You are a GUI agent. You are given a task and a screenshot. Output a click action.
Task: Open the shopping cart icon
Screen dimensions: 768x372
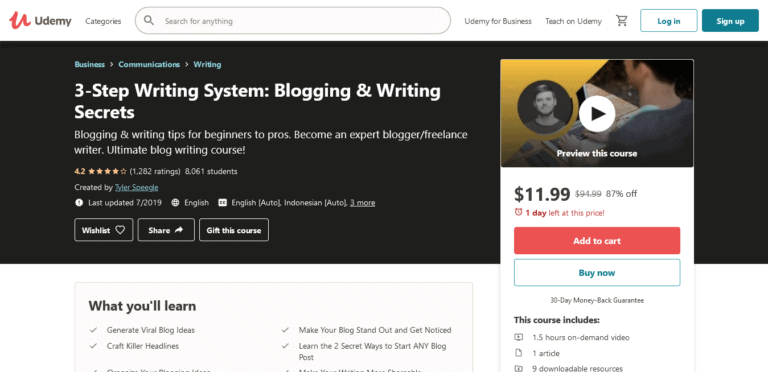[622, 21]
